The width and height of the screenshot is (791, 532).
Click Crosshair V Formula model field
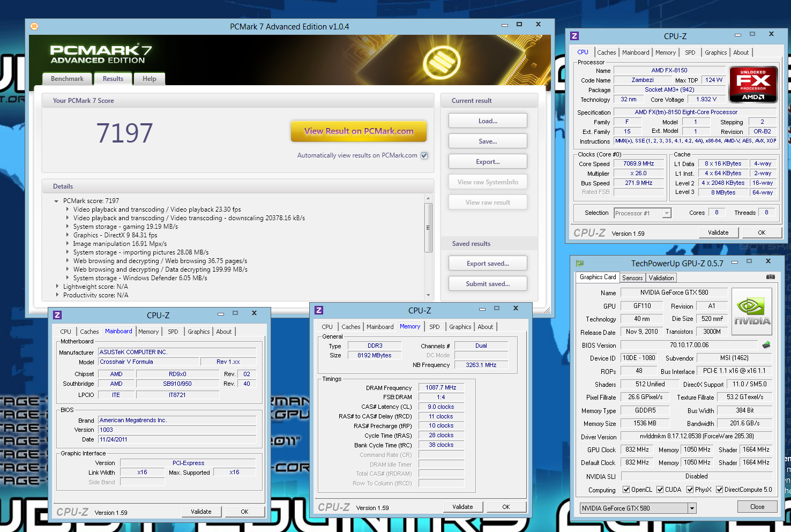tap(149, 362)
